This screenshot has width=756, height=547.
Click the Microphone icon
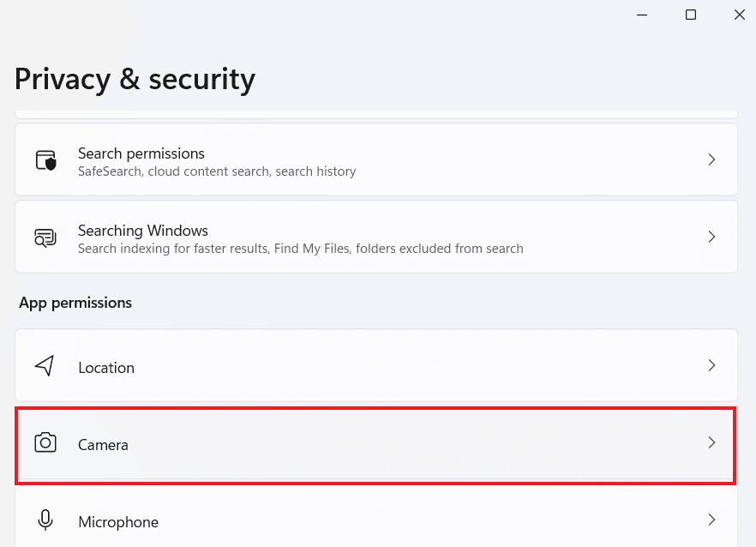tap(45, 520)
